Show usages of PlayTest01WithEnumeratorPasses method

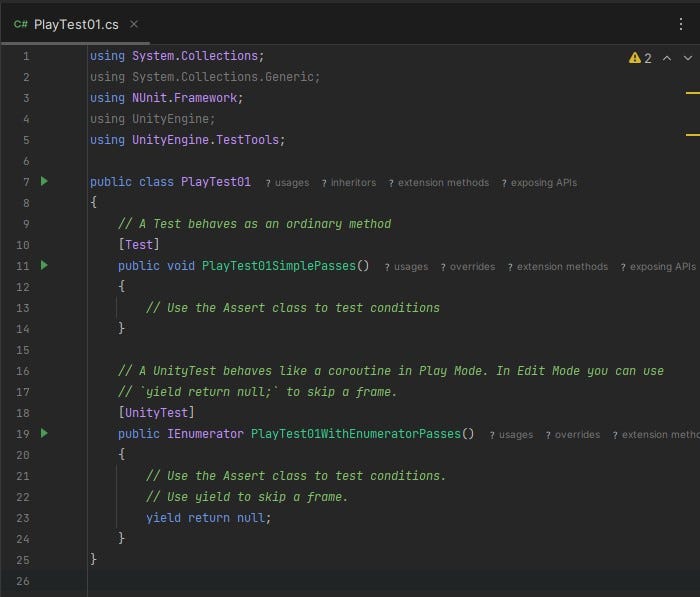(x=511, y=434)
